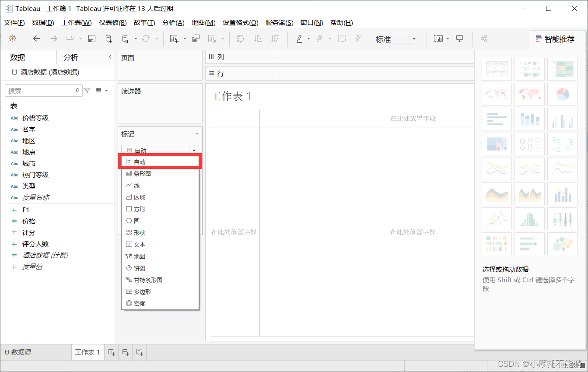
Task: Select 形状 mark type in the list
Action: point(160,233)
